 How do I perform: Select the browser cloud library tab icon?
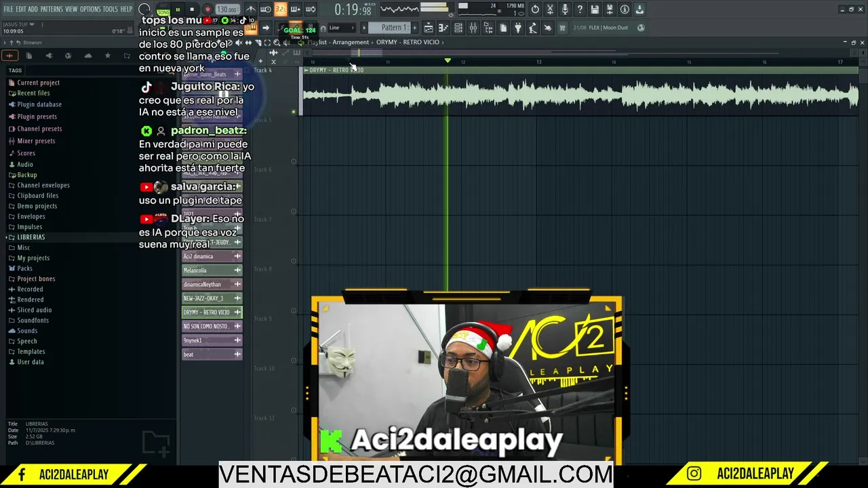click(88, 56)
